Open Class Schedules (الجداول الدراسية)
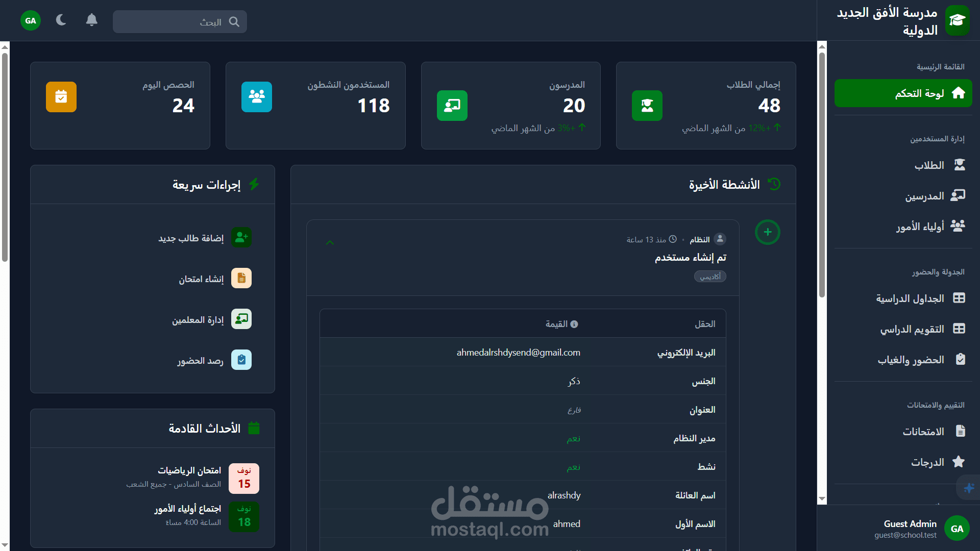980x551 pixels. (x=910, y=298)
